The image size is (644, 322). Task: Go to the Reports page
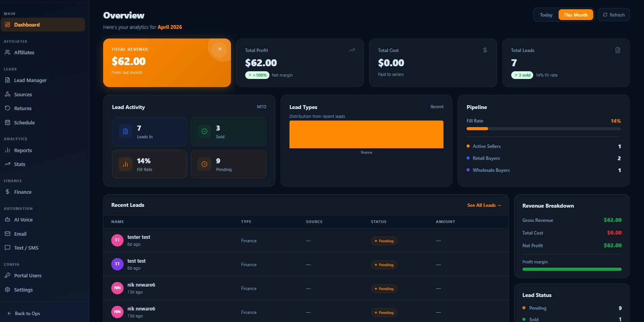pyautogui.click(x=23, y=151)
